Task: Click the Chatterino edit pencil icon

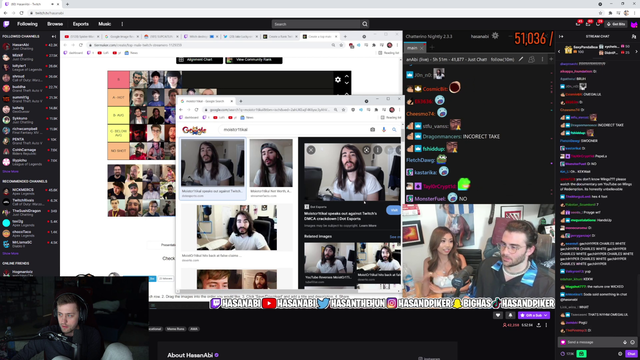Action: [521, 60]
